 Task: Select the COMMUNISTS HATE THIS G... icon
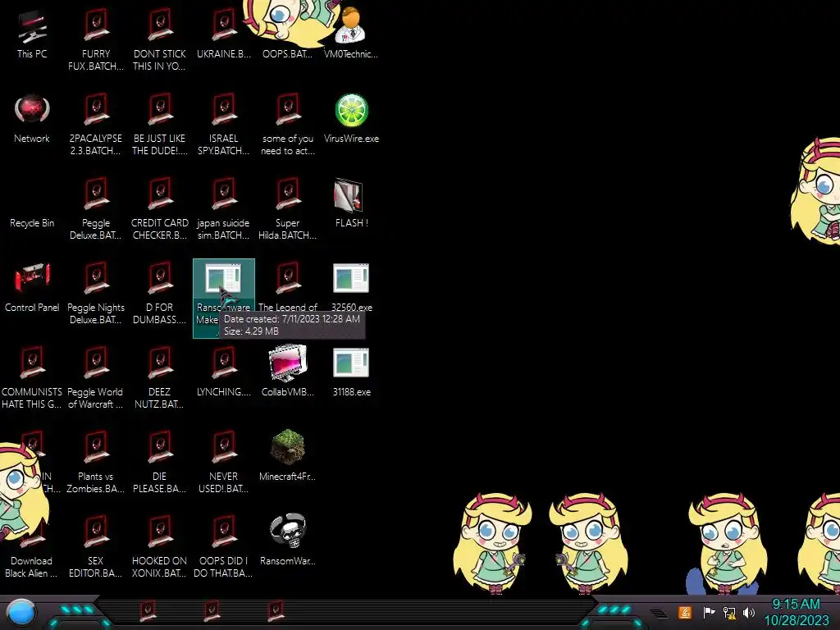click(32, 363)
